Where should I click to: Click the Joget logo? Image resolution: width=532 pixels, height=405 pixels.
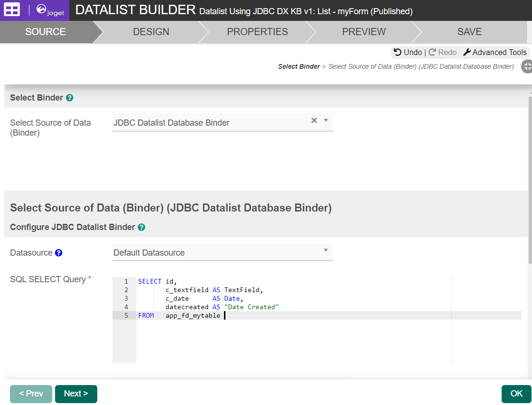tap(50, 10)
